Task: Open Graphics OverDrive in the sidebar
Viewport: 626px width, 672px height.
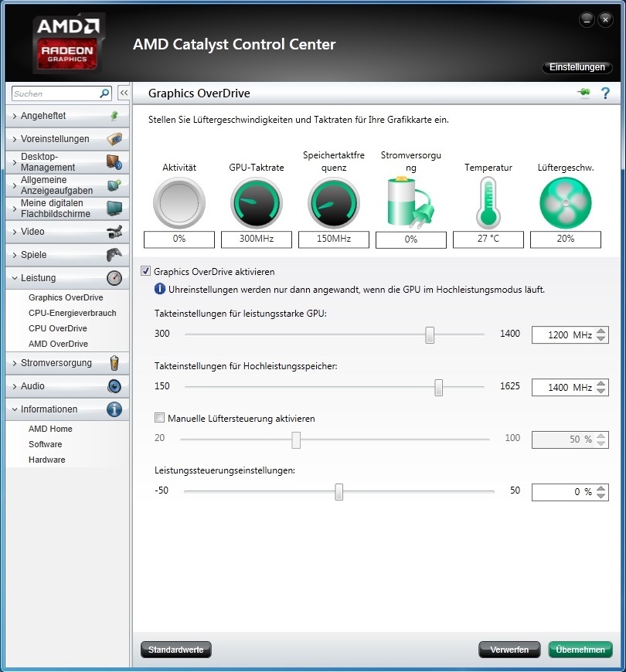Action: point(66,297)
